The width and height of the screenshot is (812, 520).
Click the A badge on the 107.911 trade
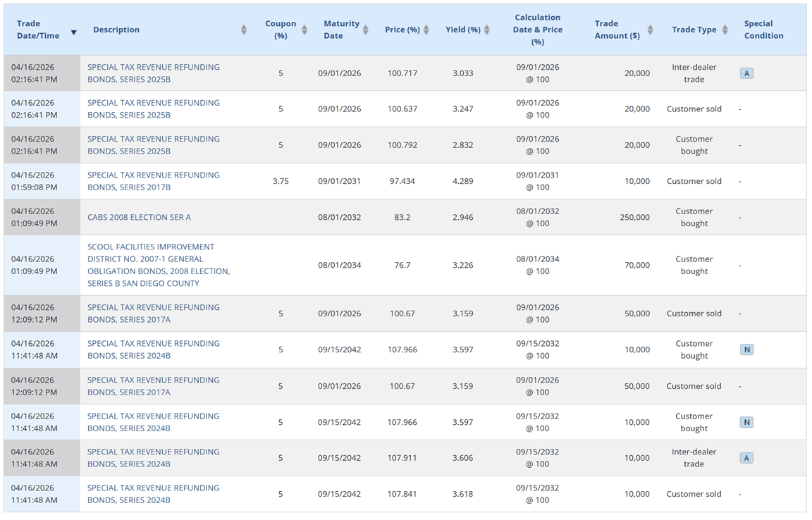pos(746,458)
